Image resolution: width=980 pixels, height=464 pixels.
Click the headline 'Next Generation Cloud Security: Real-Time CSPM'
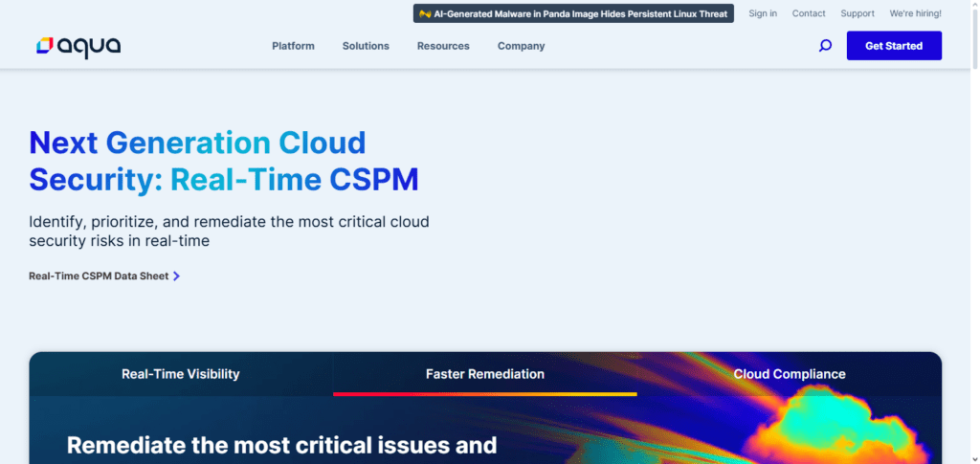(224, 161)
